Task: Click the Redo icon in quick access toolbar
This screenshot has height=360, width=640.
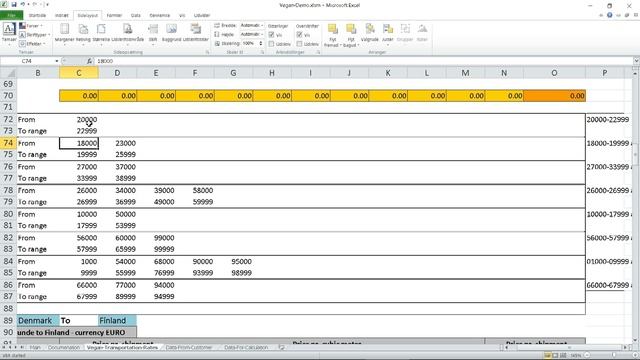Action: tap(35, 4)
